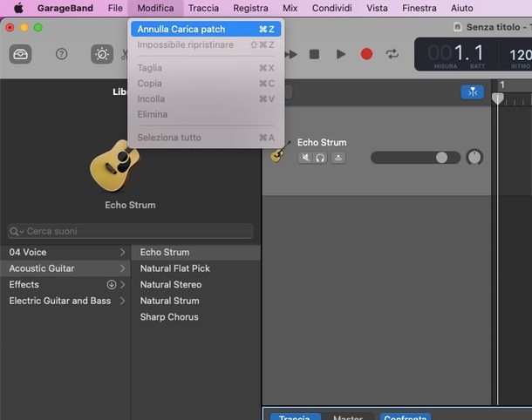
Task: Open the Registra menu
Action: pos(250,8)
